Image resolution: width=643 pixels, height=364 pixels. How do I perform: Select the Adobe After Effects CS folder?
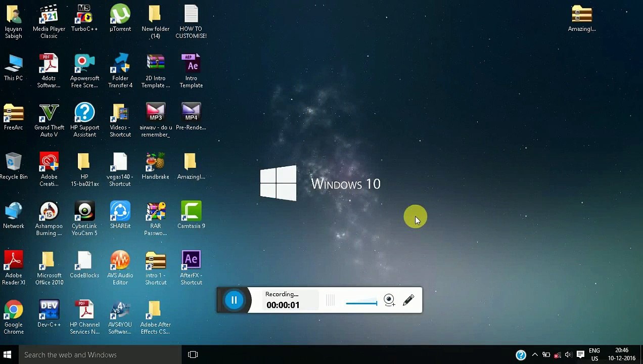pos(155,318)
